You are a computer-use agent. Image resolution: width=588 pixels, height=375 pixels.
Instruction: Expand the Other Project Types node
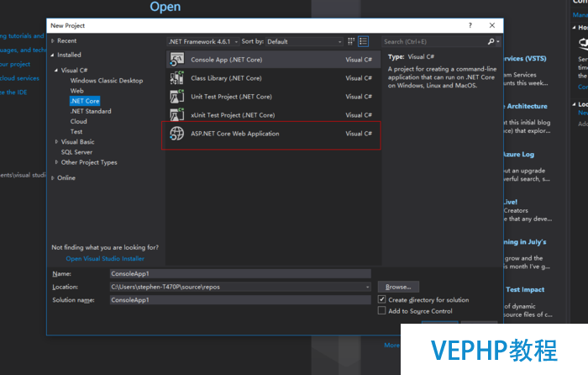pyautogui.click(x=56, y=162)
